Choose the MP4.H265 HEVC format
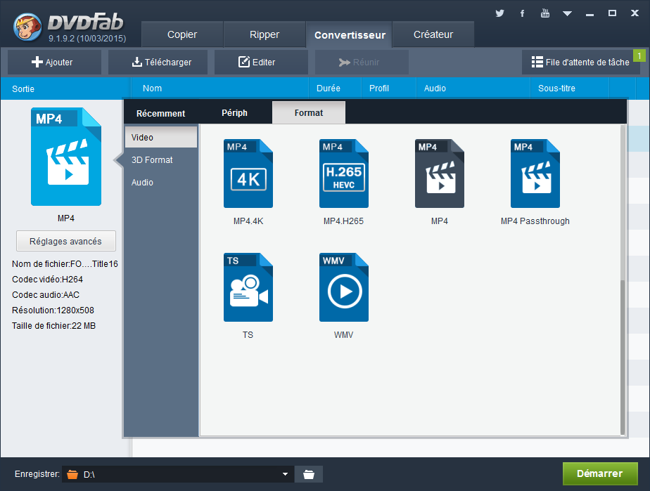650x491 pixels. (x=343, y=174)
